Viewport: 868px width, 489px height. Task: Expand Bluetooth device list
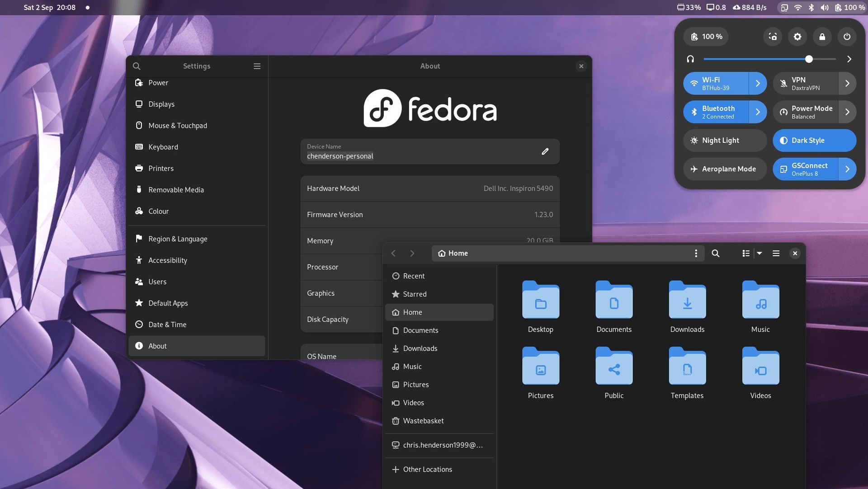point(759,112)
